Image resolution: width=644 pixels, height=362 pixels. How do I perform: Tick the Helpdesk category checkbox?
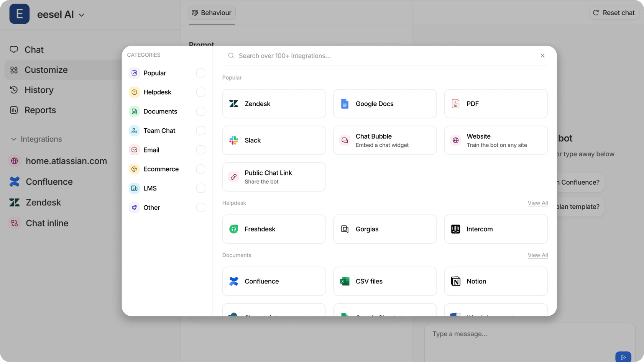[200, 92]
